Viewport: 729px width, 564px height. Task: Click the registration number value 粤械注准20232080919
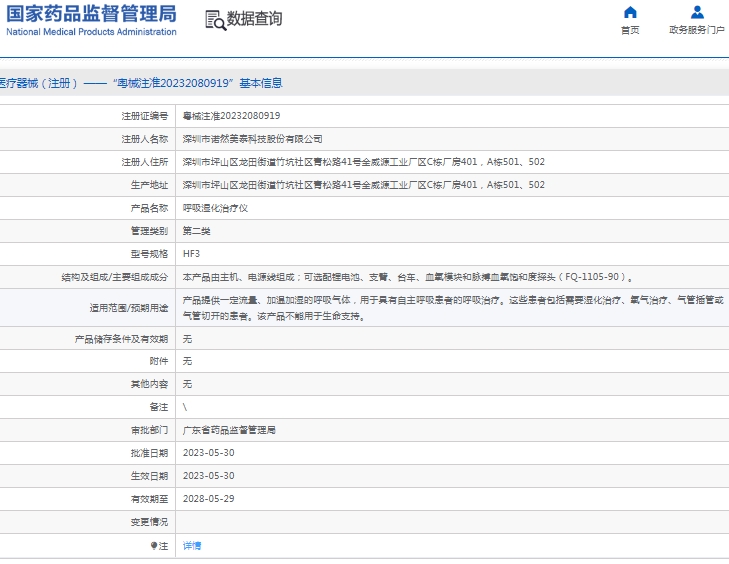pos(231,116)
